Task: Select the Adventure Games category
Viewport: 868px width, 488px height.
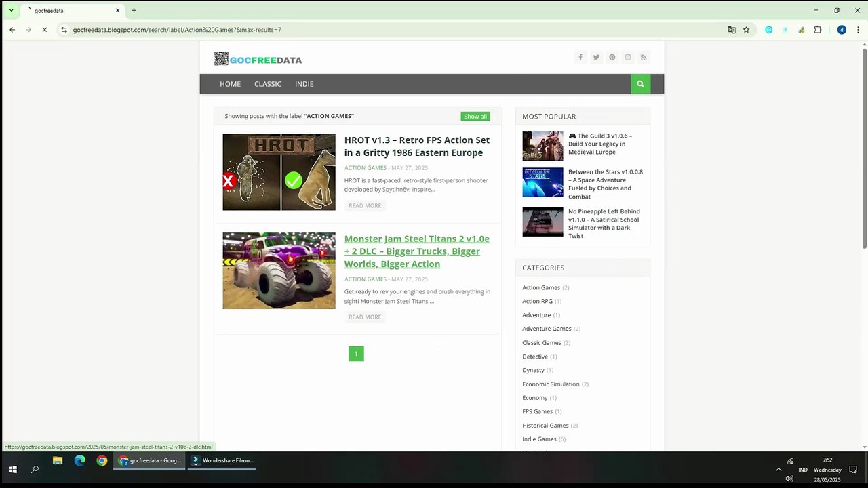Action: (547, 329)
